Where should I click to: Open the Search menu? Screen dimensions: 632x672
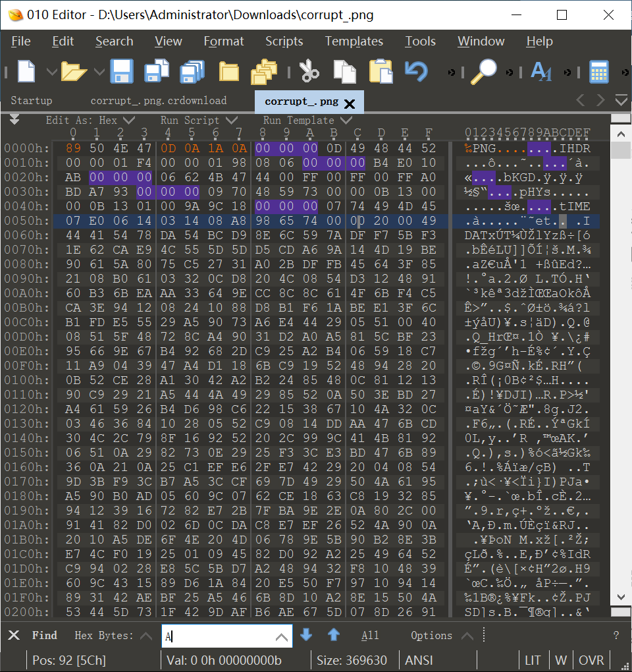click(x=115, y=41)
